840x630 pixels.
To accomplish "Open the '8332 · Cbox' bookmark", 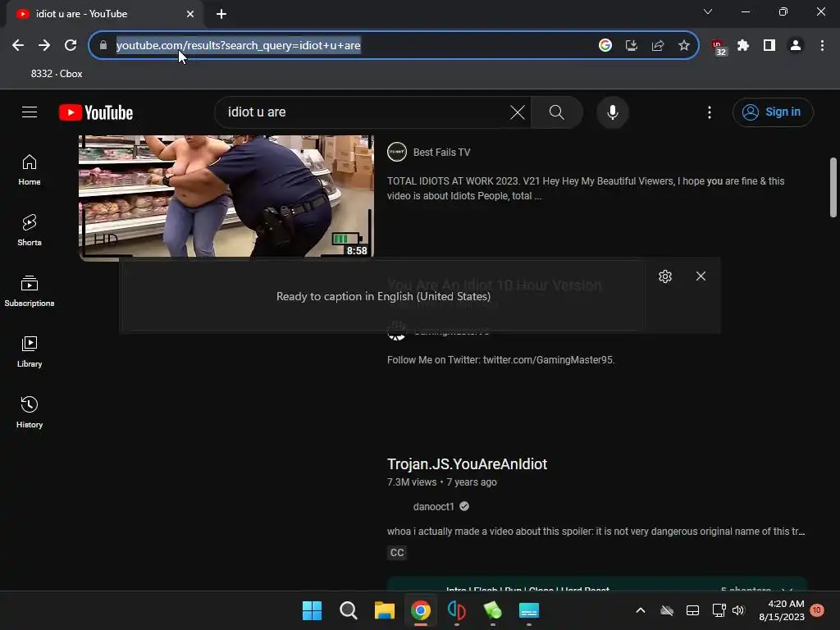I will coord(57,74).
